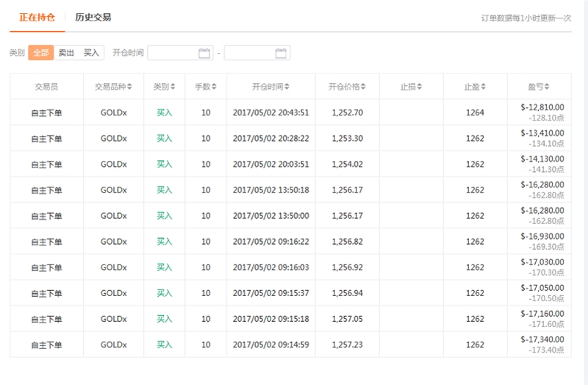
Task: Select the 全部 category filter
Action: [x=41, y=52]
